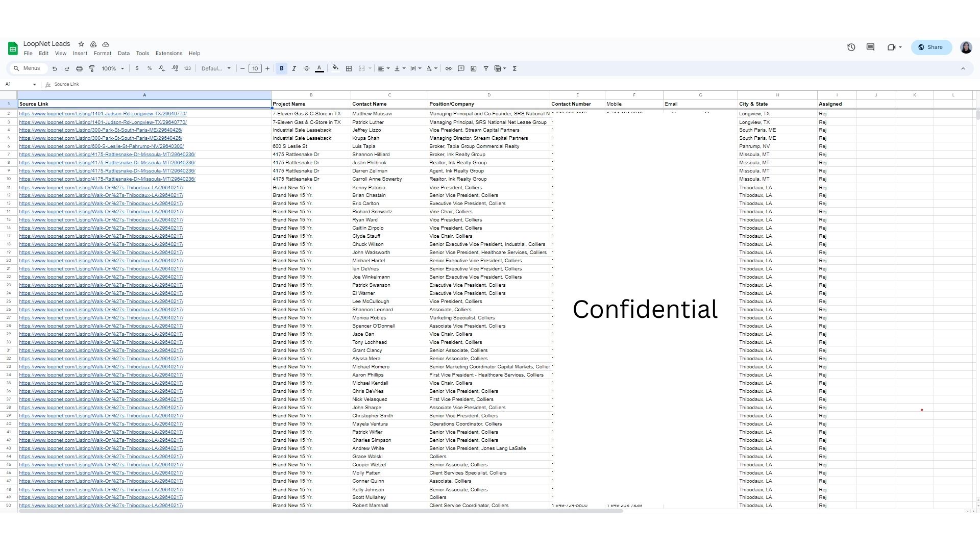980x551 pixels.
Task: Open row 7 4175-Rattlesnake-Dr-Missoula link
Action: [107, 155]
